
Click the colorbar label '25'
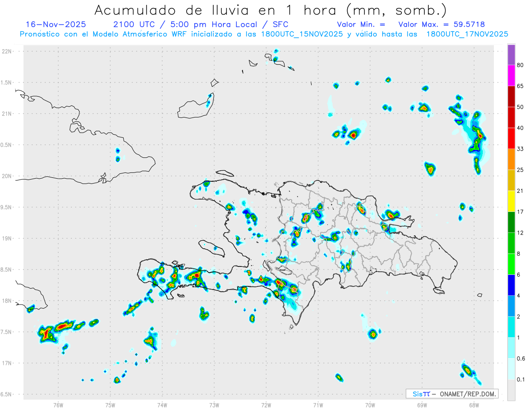[520, 170]
